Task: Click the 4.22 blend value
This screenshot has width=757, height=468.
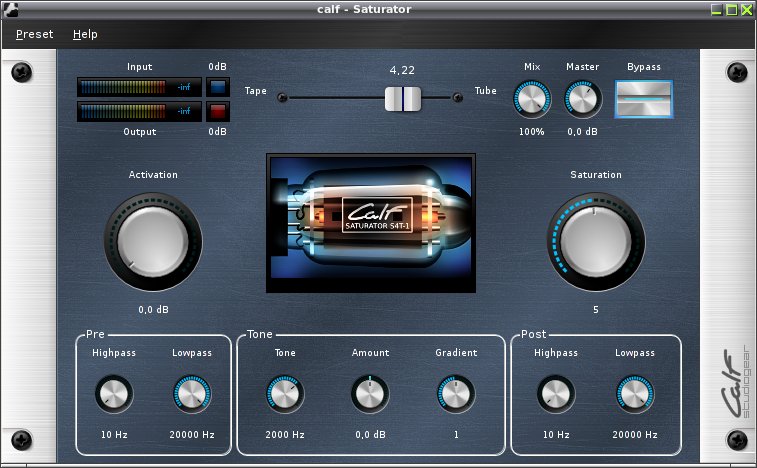Action: [402, 71]
